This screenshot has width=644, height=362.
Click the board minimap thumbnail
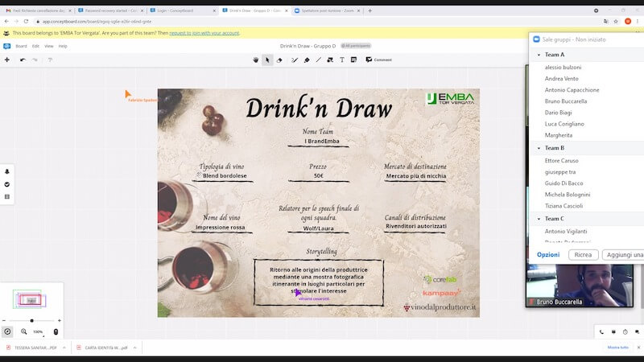[x=30, y=299]
